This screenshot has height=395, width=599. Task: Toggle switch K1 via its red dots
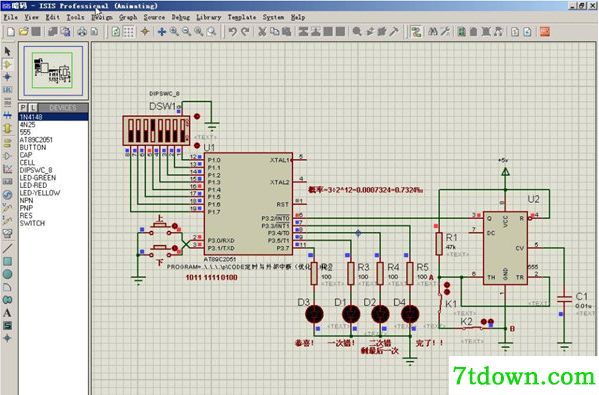[447, 288]
